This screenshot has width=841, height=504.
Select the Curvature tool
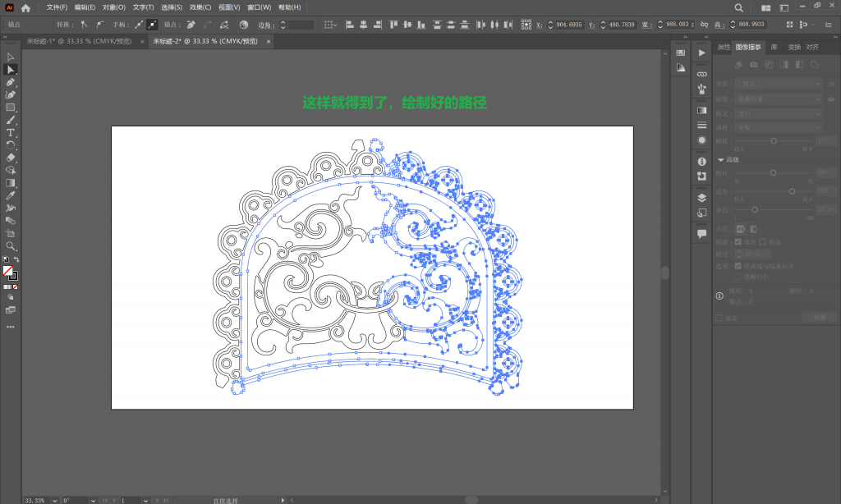10,95
